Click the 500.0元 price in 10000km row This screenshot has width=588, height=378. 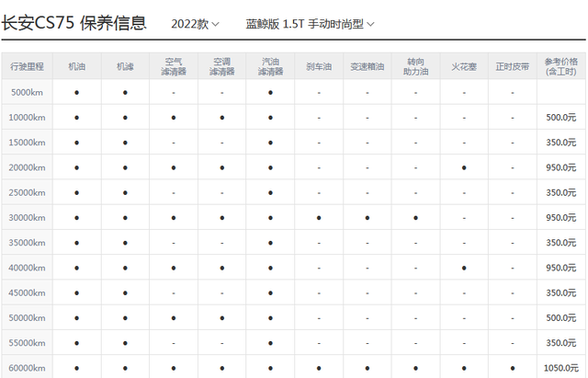click(x=561, y=118)
